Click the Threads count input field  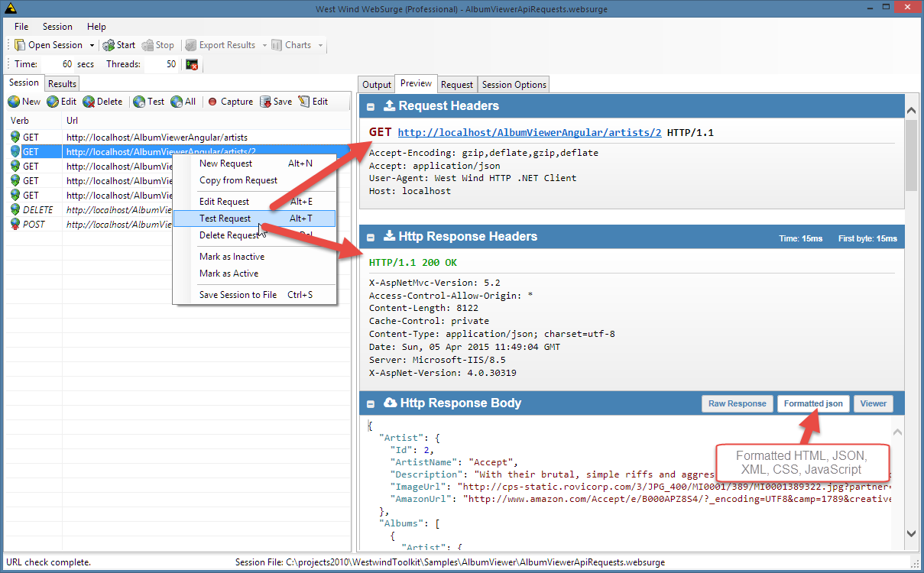[x=160, y=65]
